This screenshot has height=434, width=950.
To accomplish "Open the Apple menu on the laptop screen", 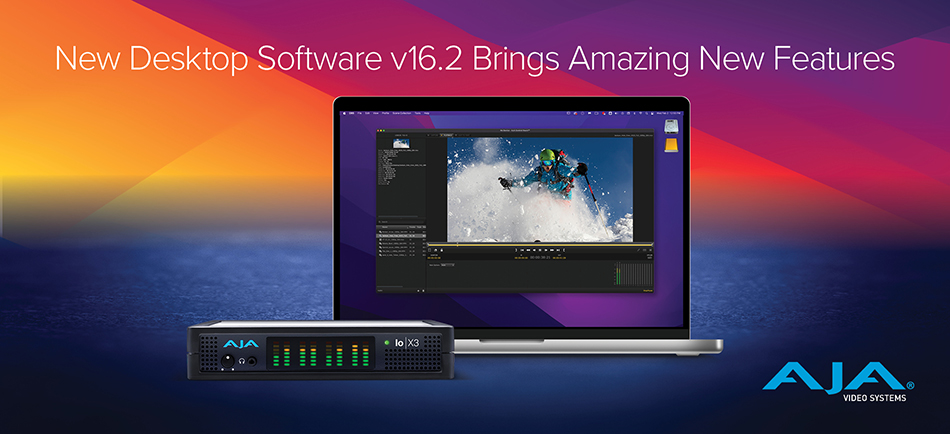I will tap(344, 113).
